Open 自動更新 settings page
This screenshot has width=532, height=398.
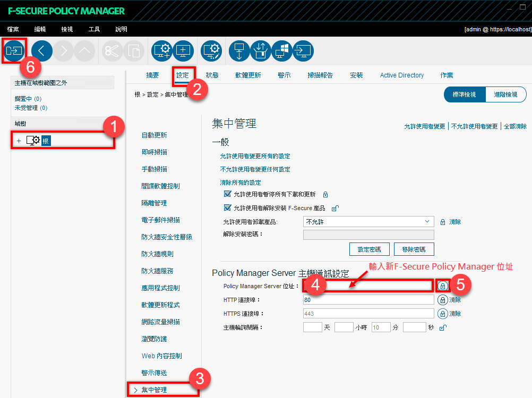point(155,135)
